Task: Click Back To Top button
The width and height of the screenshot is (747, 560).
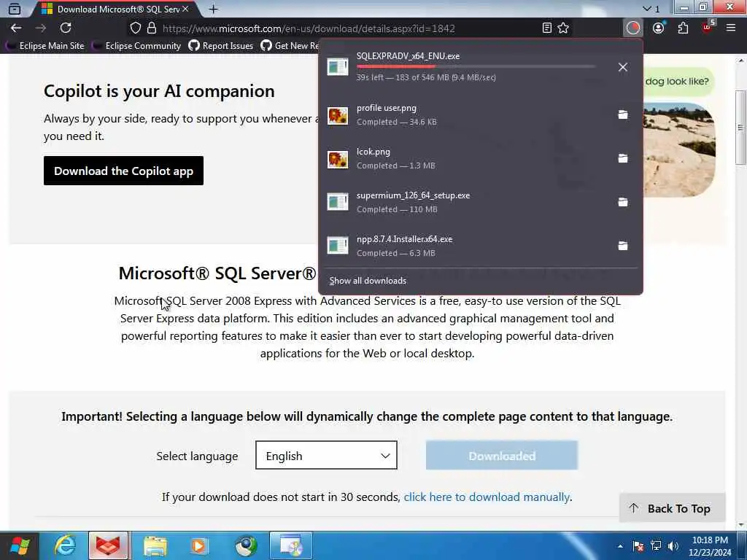Action: tap(672, 508)
